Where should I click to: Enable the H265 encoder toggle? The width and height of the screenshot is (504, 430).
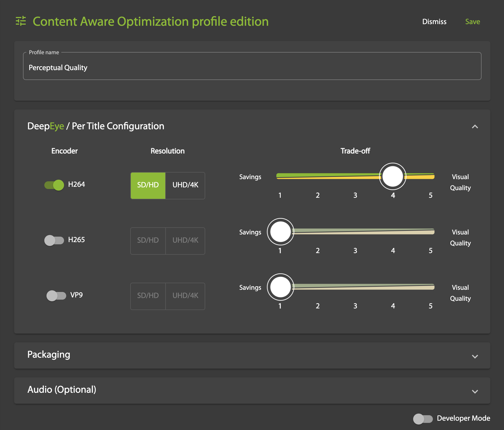tap(54, 240)
